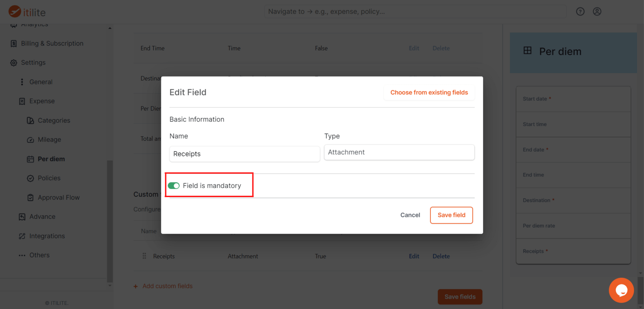Click the user profile account icon
This screenshot has height=309, width=644.
point(597,11)
